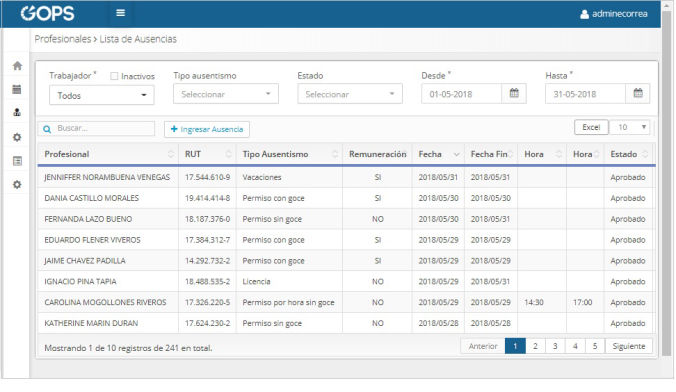Open the Tipo ausentismo dropdown
The width and height of the screenshot is (676, 392).
(226, 94)
